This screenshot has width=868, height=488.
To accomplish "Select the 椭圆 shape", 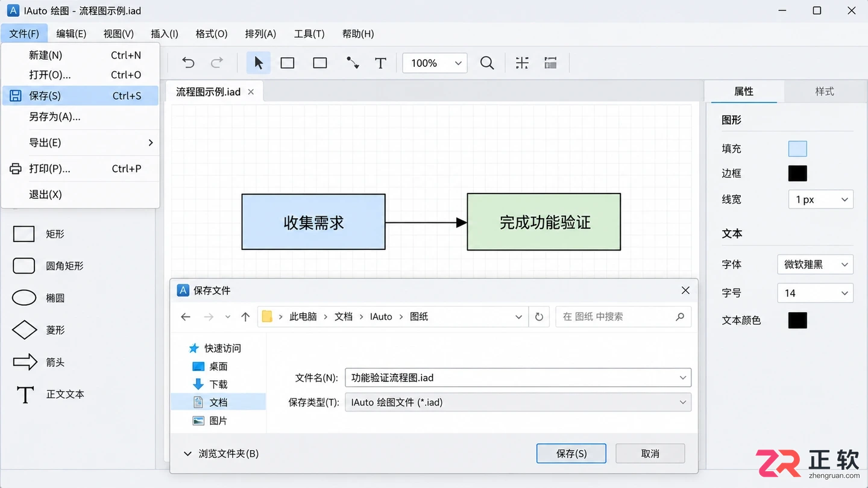I will tap(39, 298).
